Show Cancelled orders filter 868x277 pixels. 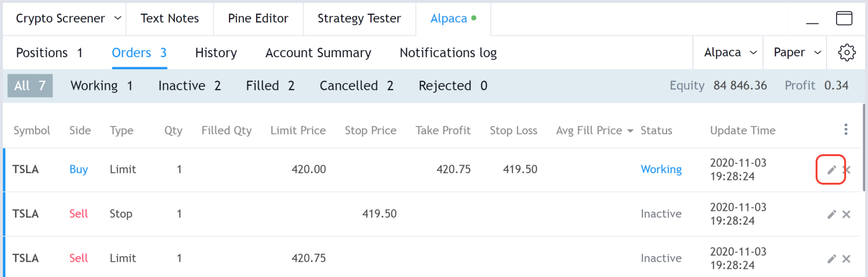(x=356, y=86)
